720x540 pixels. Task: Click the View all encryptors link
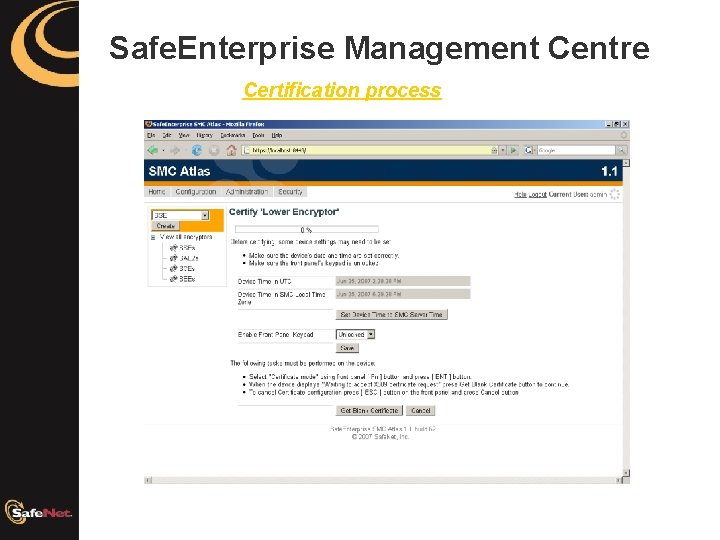pyautogui.click(x=186, y=237)
